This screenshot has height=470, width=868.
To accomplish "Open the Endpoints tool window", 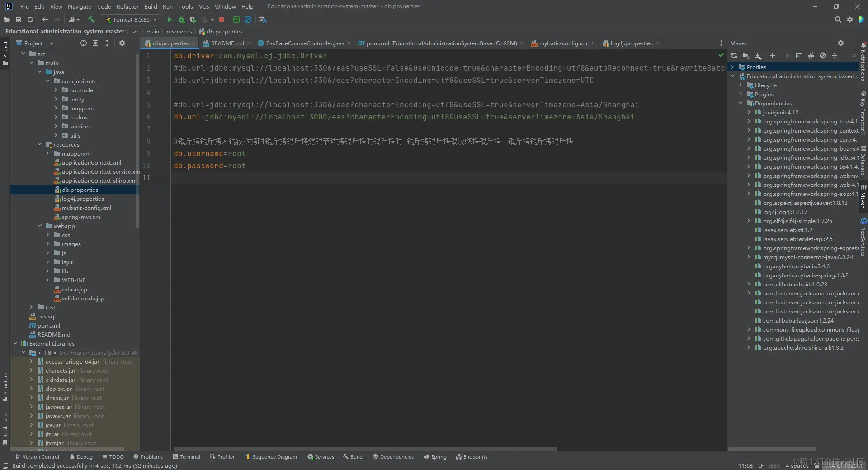I will point(472,456).
